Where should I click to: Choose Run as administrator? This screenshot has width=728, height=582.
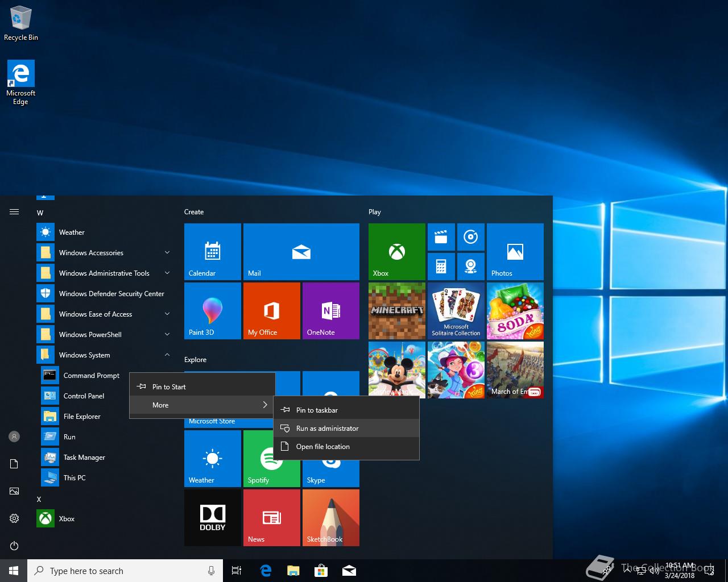pyautogui.click(x=346, y=428)
